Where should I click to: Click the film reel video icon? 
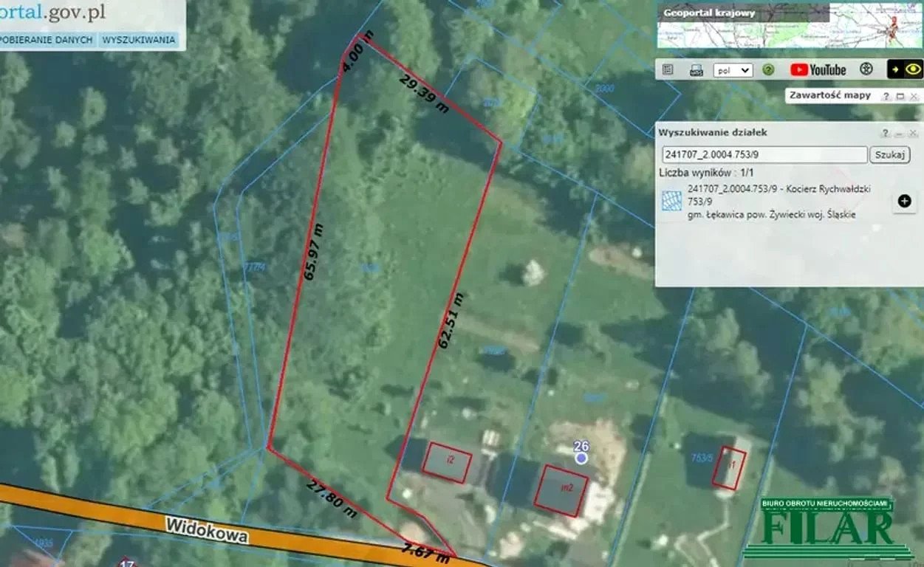coord(866,69)
